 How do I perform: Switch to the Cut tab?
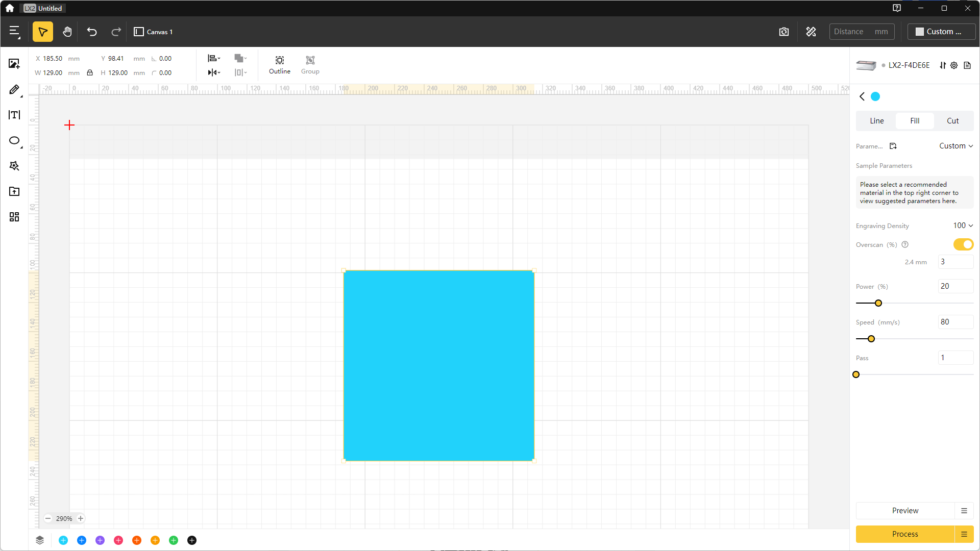point(953,121)
